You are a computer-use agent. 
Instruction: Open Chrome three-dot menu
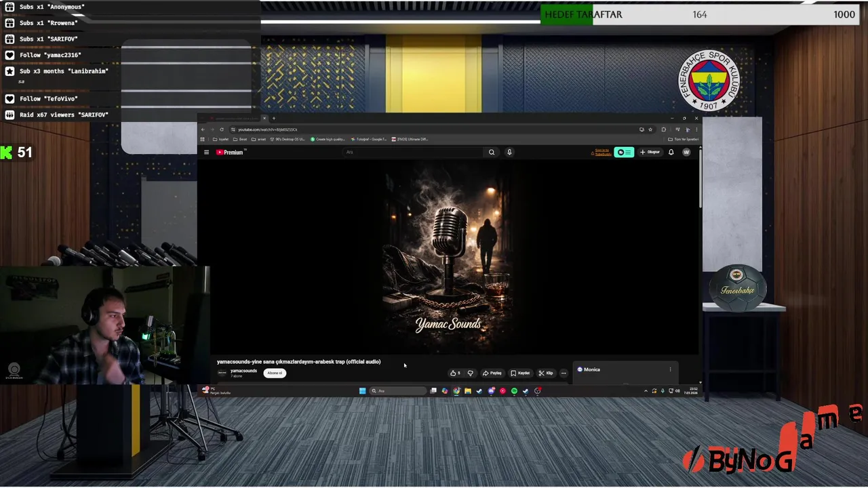[x=696, y=129]
